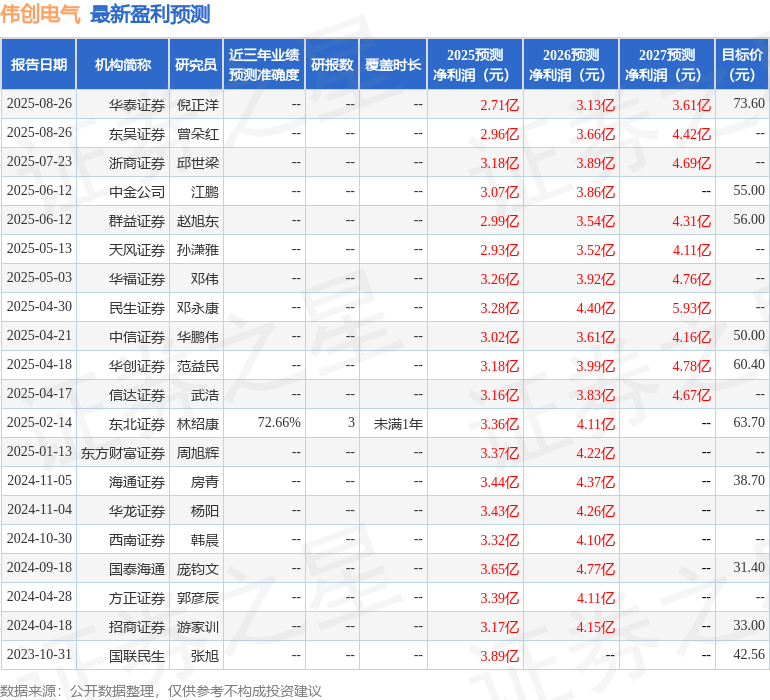770x700 pixels.
Task: Click the 机构简称 column header
Action: 122,65
